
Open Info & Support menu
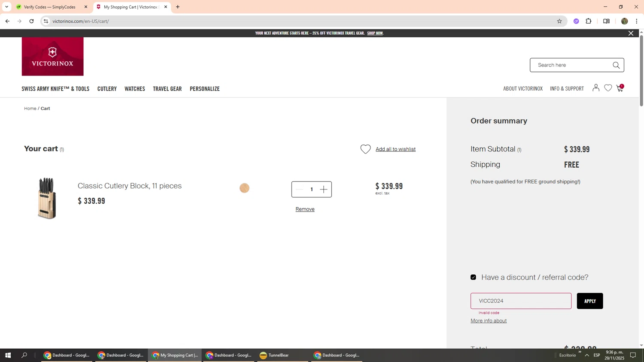pyautogui.click(x=567, y=89)
